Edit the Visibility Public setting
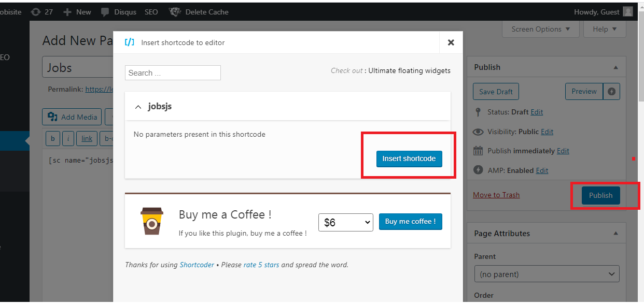This screenshot has width=644, height=304. tap(547, 132)
